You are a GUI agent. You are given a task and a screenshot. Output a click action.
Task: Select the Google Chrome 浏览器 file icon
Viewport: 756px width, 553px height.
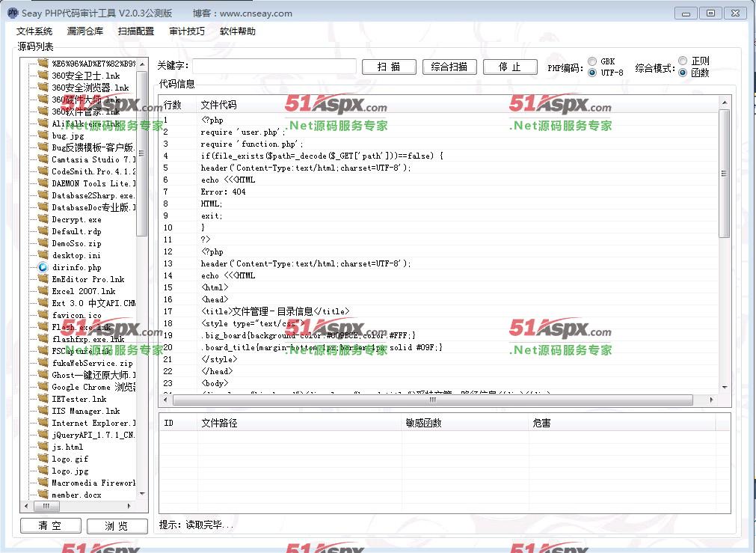point(43,387)
